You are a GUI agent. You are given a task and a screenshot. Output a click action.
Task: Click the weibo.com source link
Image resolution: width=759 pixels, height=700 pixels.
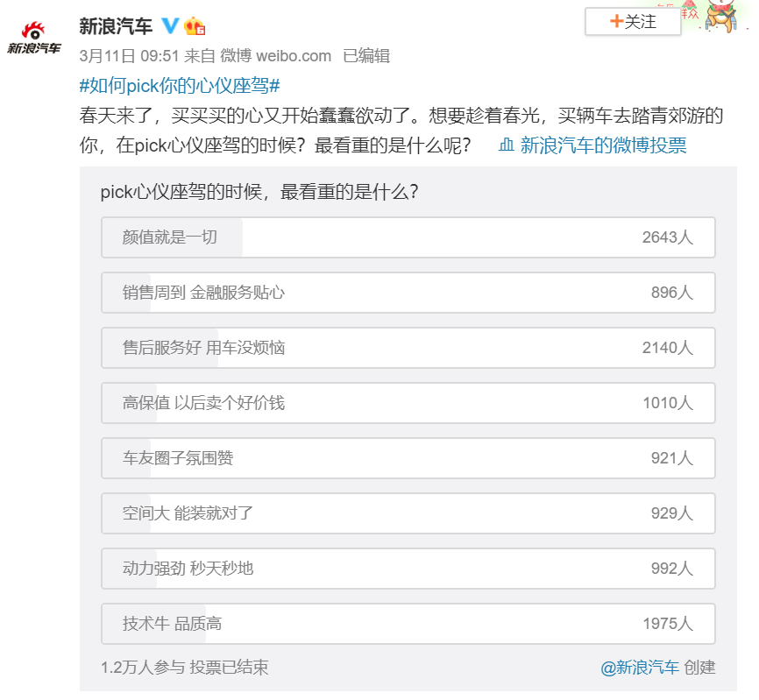(273, 55)
